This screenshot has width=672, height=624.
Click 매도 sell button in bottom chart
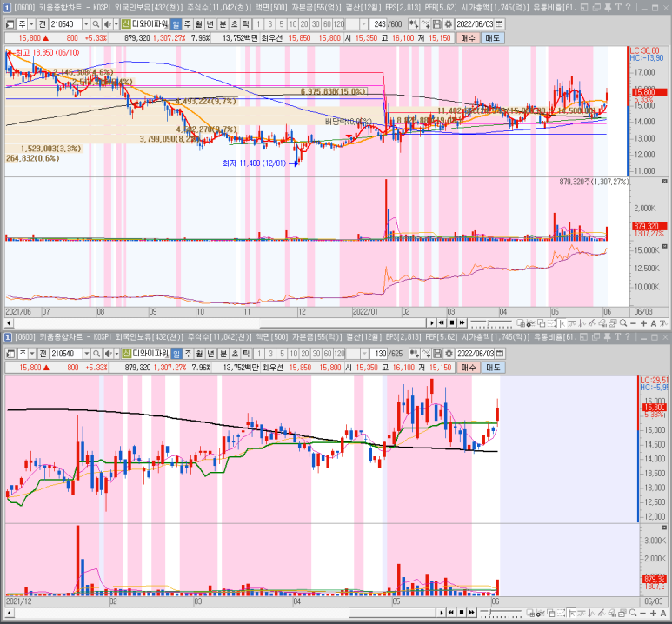point(493,368)
